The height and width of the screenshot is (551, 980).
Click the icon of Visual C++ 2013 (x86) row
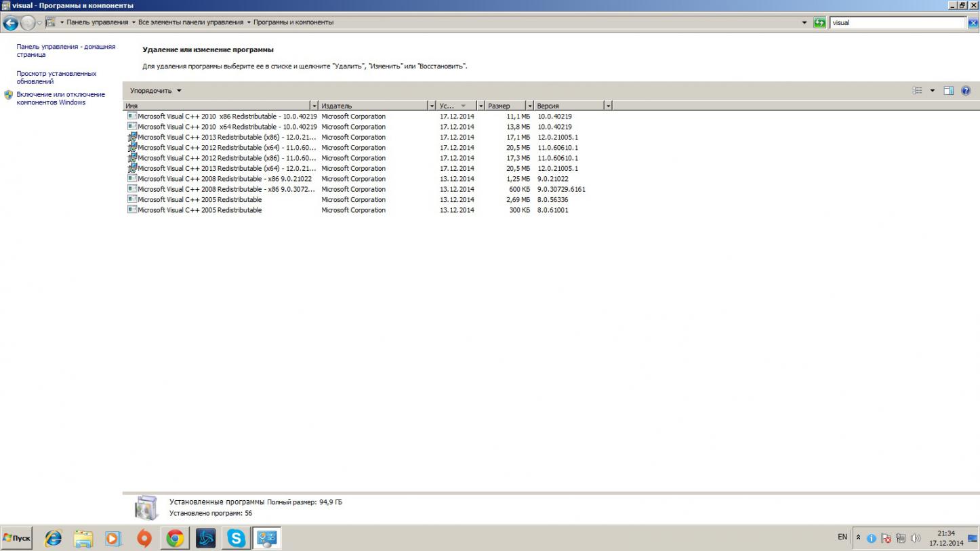(x=132, y=137)
